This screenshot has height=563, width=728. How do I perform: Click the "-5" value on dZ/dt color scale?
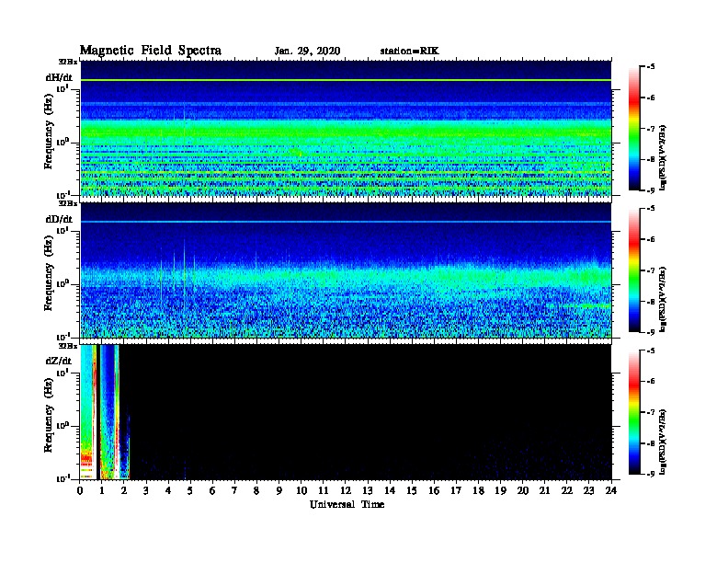pos(651,350)
